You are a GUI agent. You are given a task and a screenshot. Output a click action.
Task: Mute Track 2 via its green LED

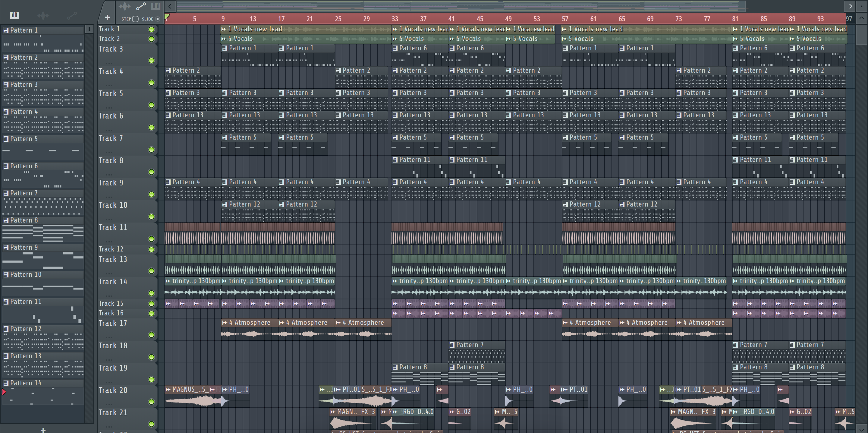152,39
